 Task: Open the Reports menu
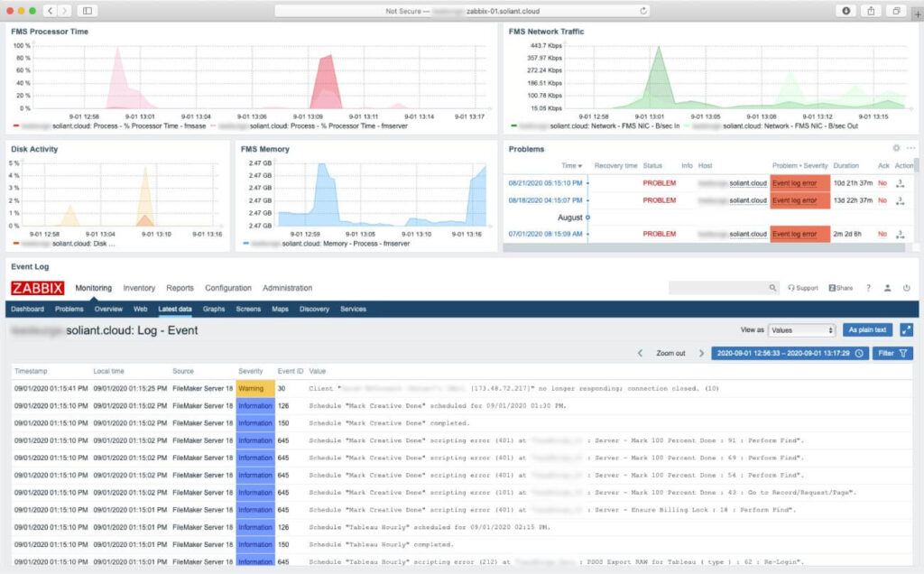click(180, 288)
